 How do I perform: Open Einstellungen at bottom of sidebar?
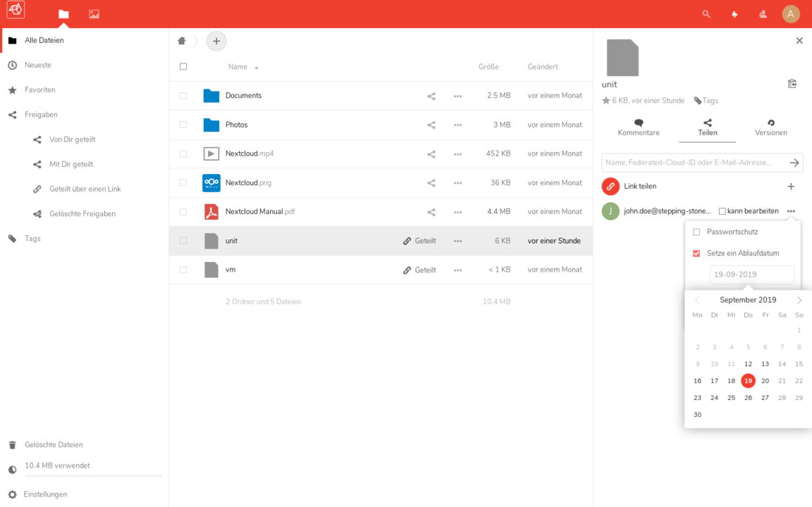(x=45, y=494)
